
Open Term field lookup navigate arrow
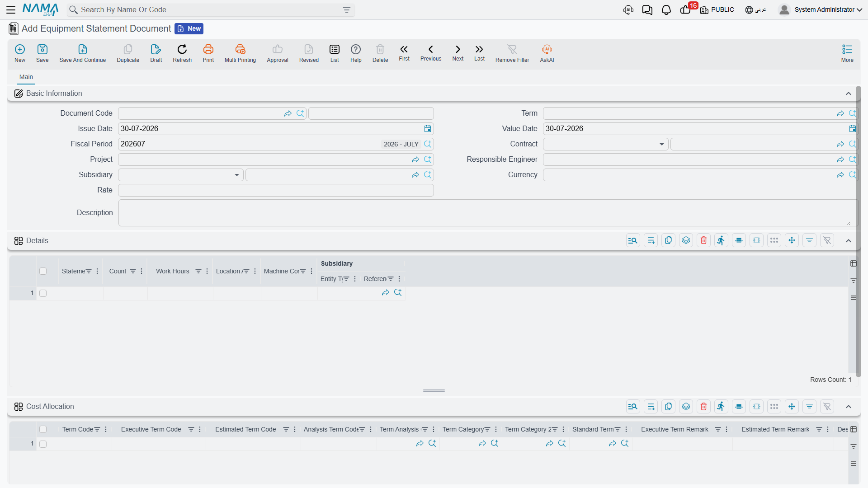click(840, 113)
